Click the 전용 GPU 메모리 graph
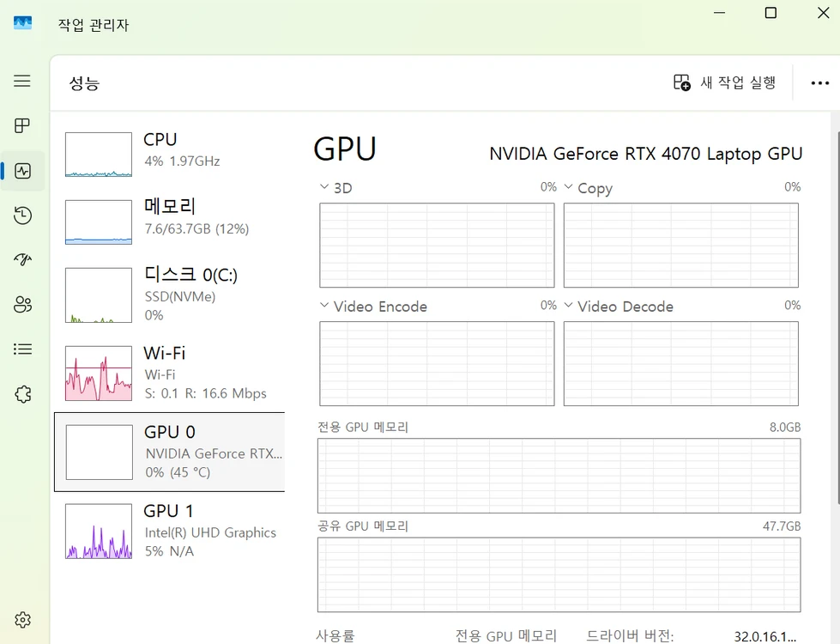 559,476
